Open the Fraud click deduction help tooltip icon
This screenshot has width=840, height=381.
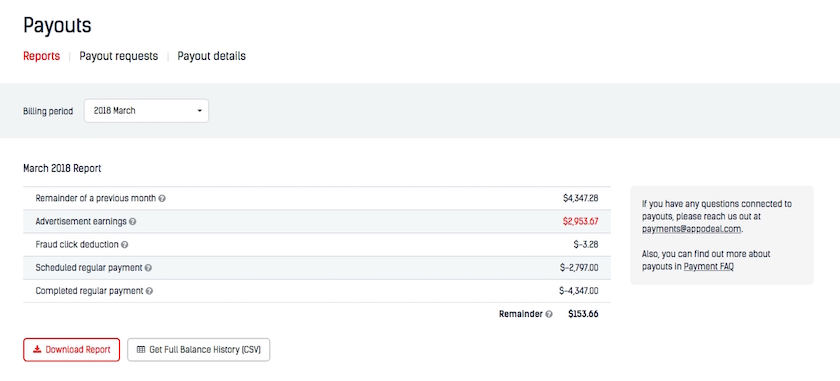pyautogui.click(x=125, y=245)
